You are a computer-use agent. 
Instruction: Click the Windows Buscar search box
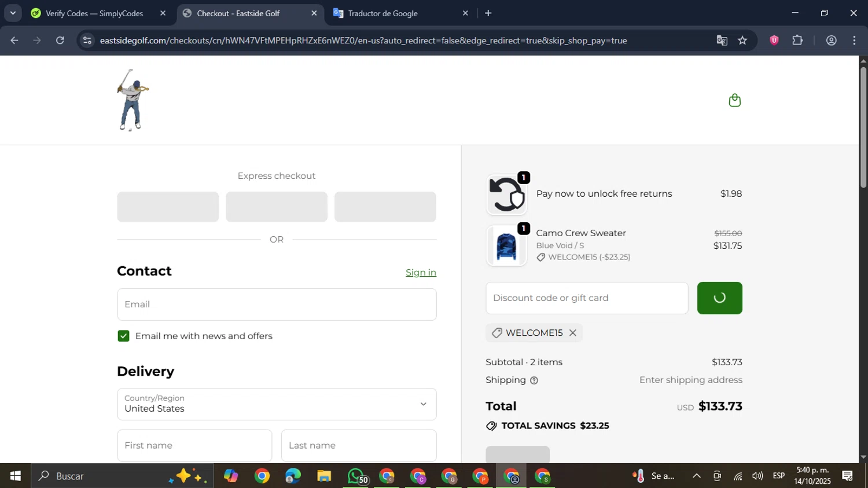pyautogui.click(x=123, y=476)
